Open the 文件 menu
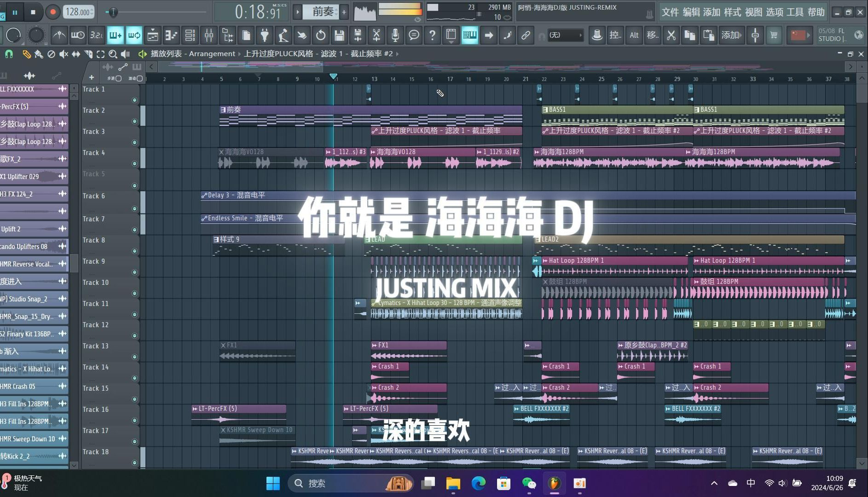The height and width of the screenshot is (497, 868). click(670, 12)
